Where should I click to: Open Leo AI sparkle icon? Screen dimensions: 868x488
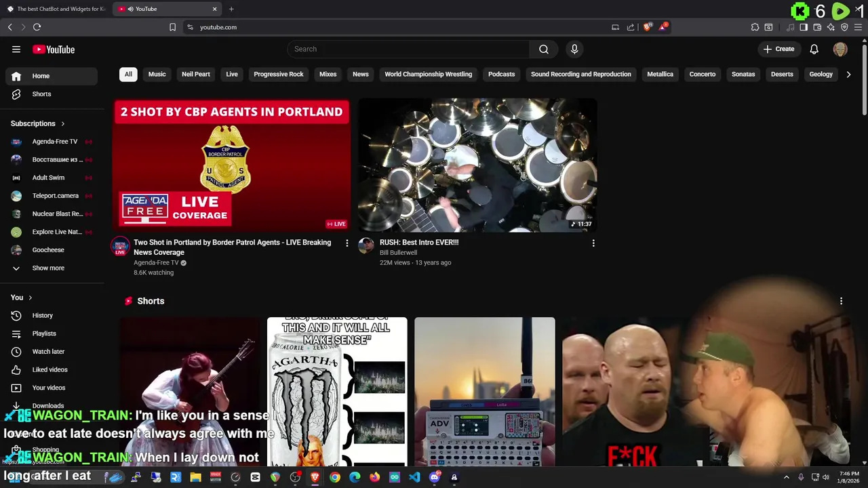click(x=831, y=27)
